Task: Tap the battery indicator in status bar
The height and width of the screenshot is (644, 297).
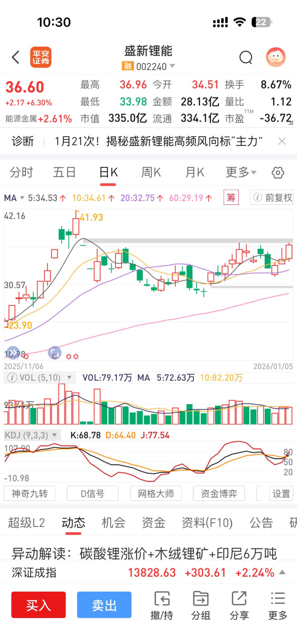Action: [262, 22]
